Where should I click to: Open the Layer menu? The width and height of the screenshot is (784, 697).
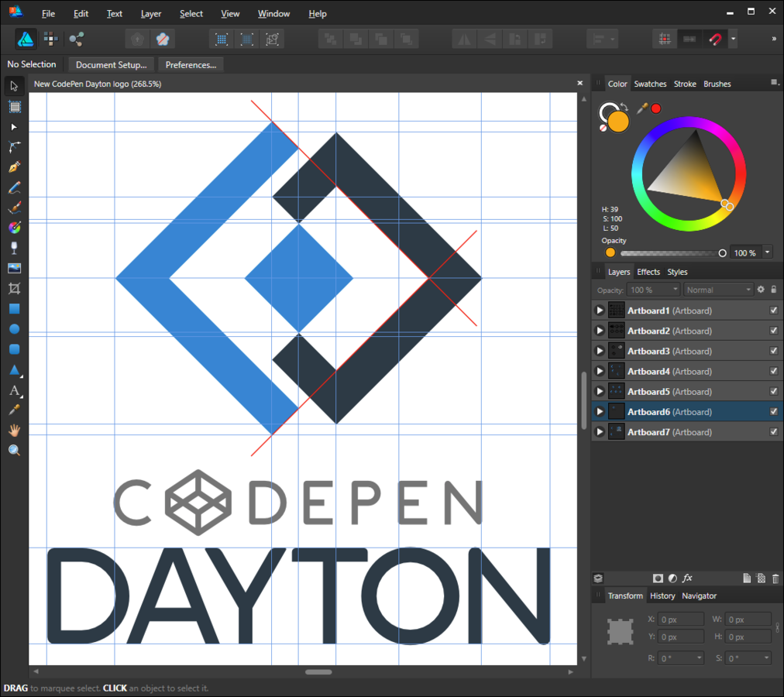pyautogui.click(x=151, y=13)
